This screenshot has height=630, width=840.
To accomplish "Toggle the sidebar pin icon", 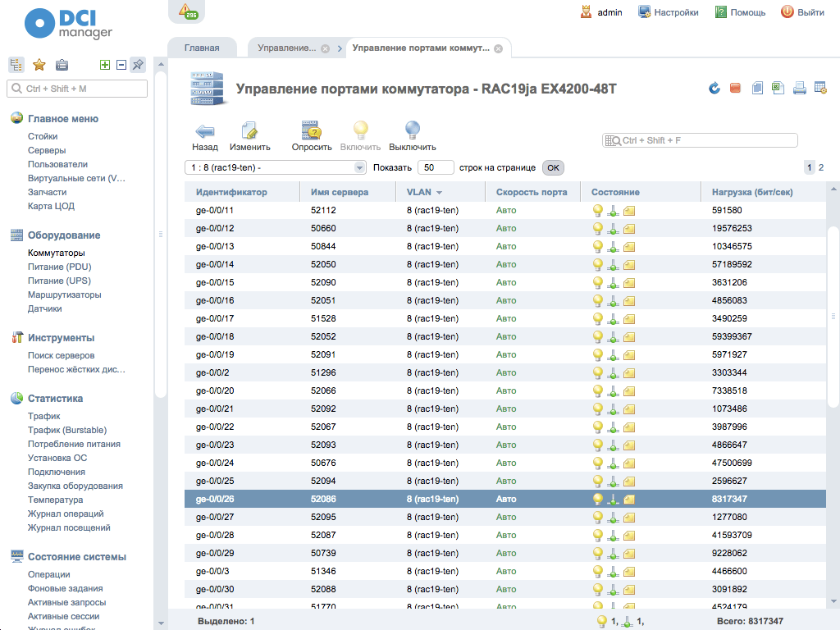I will pos(137,64).
